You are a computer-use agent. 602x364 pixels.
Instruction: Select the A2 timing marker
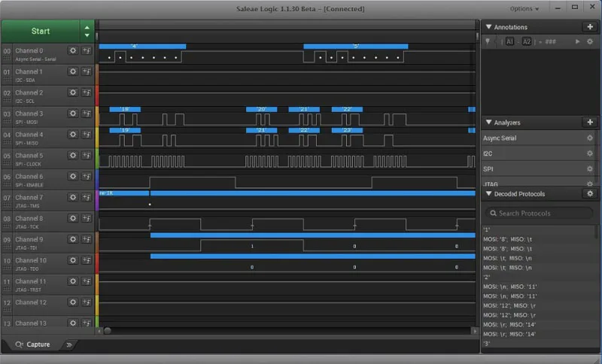(x=527, y=41)
